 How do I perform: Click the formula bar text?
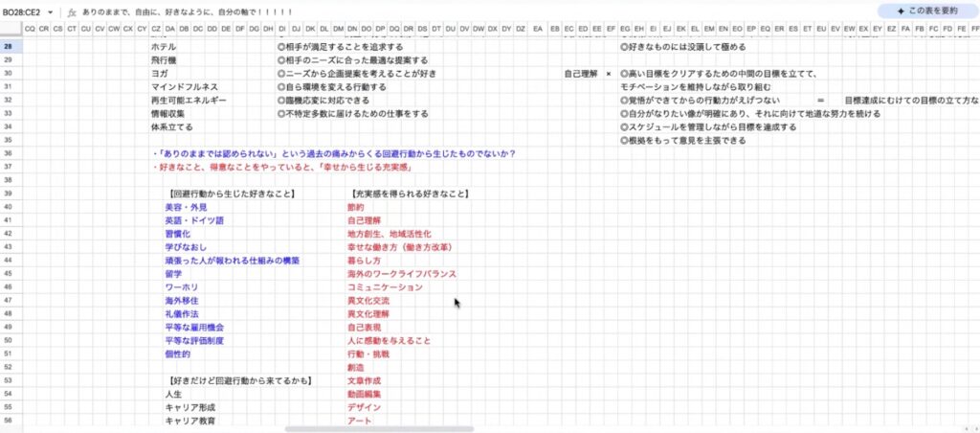click(x=188, y=11)
